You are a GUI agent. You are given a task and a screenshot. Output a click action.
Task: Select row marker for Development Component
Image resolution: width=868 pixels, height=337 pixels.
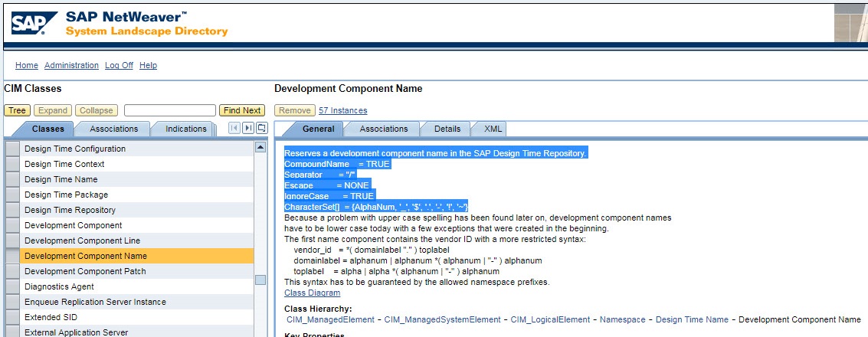pyautogui.click(x=12, y=225)
